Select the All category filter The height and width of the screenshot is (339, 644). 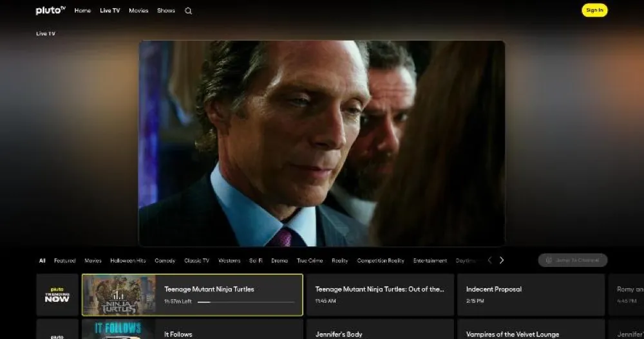[x=43, y=261]
